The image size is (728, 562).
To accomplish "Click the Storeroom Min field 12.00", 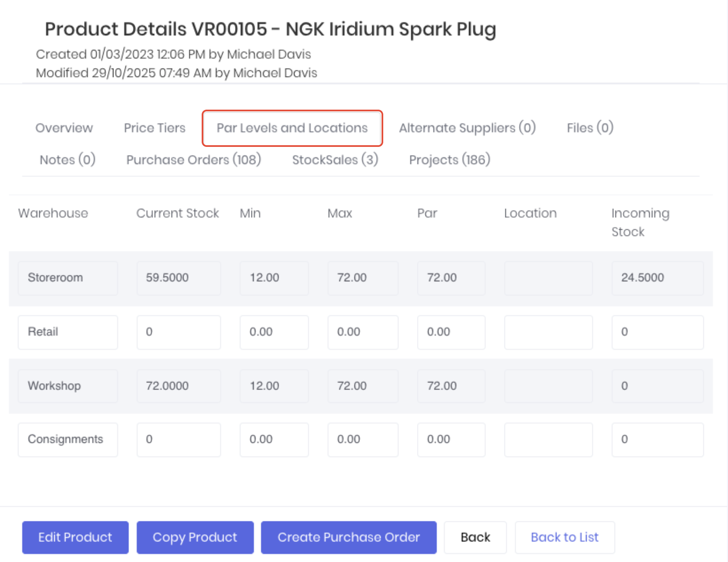I will coord(274,278).
